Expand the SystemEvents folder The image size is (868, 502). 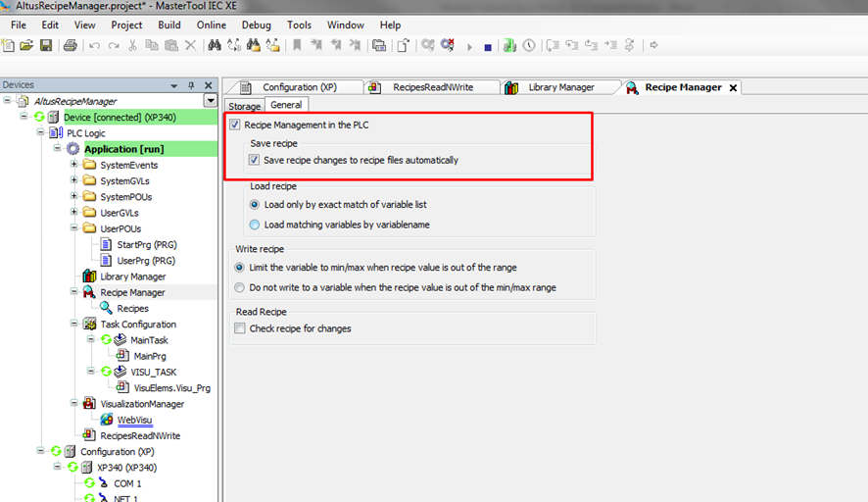[73, 165]
